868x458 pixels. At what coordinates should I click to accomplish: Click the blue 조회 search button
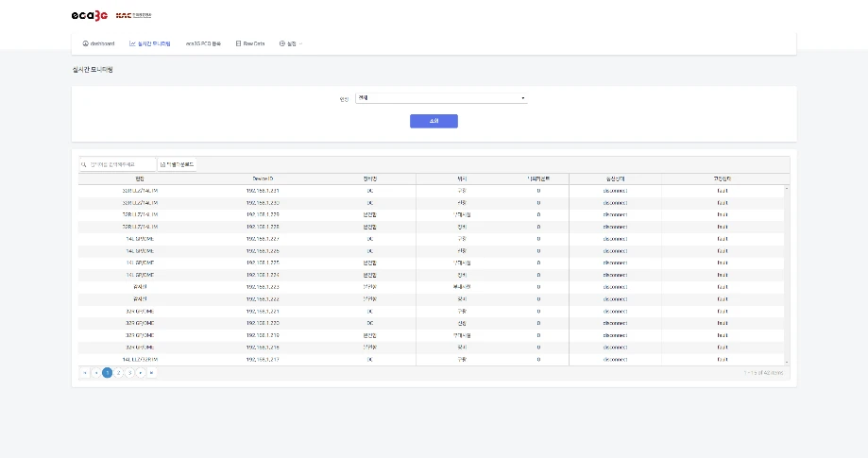point(434,121)
